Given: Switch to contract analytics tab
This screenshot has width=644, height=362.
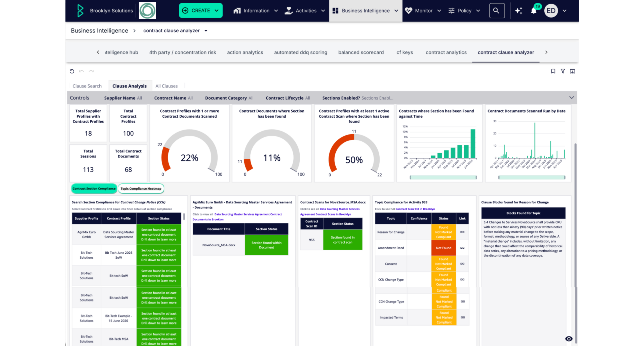Looking at the screenshot, I should pyautogui.click(x=446, y=52).
